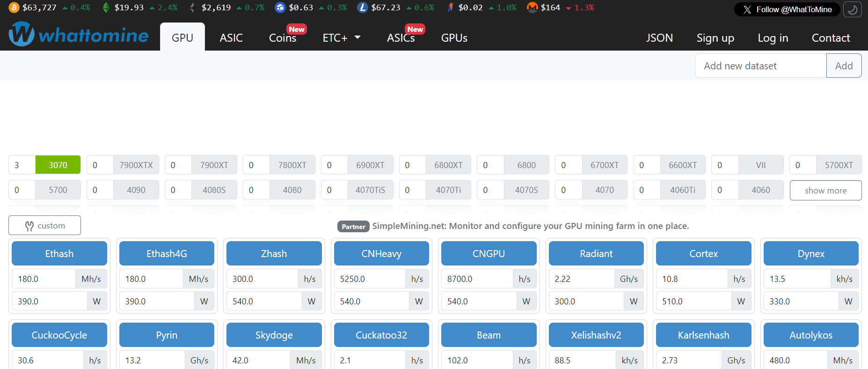Image resolution: width=868 pixels, height=369 pixels.
Task: Click the Add new dataset input field
Action: (760, 66)
